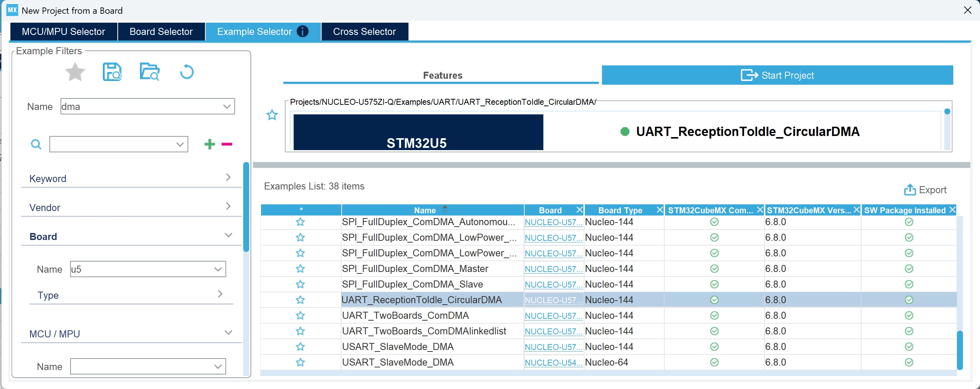Remove the SW Package Installed column using its X
The height and width of the screenshot is (389, 980).
point(952,210)
